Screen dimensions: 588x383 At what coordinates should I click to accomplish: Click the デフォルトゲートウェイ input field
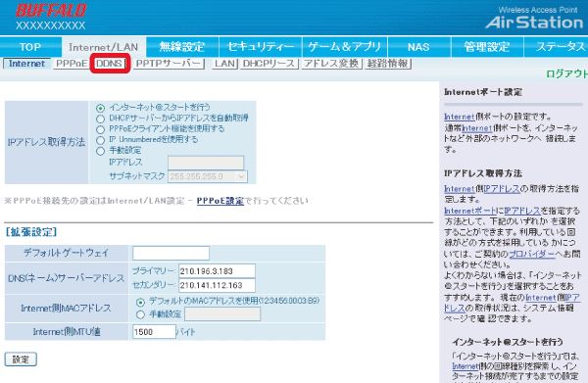171,253
